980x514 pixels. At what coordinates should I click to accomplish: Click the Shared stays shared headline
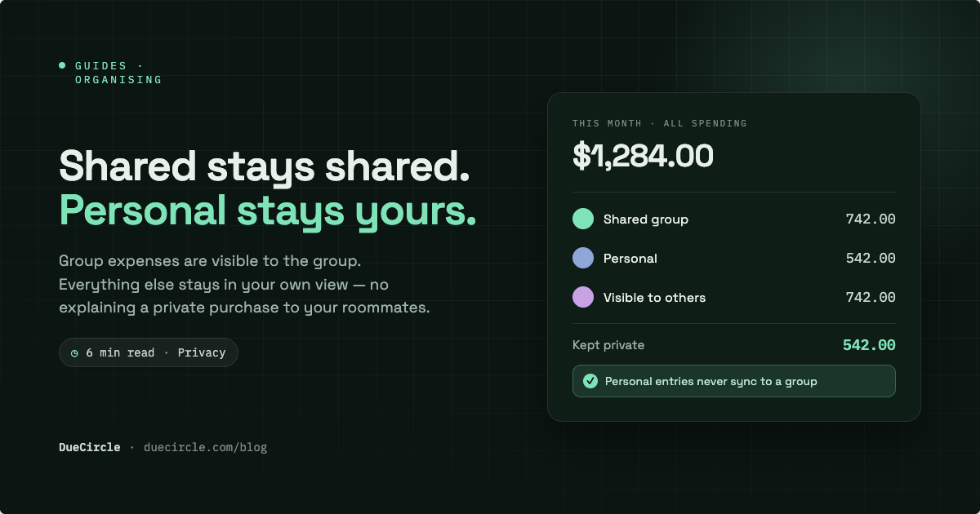(x=265, y=166)
